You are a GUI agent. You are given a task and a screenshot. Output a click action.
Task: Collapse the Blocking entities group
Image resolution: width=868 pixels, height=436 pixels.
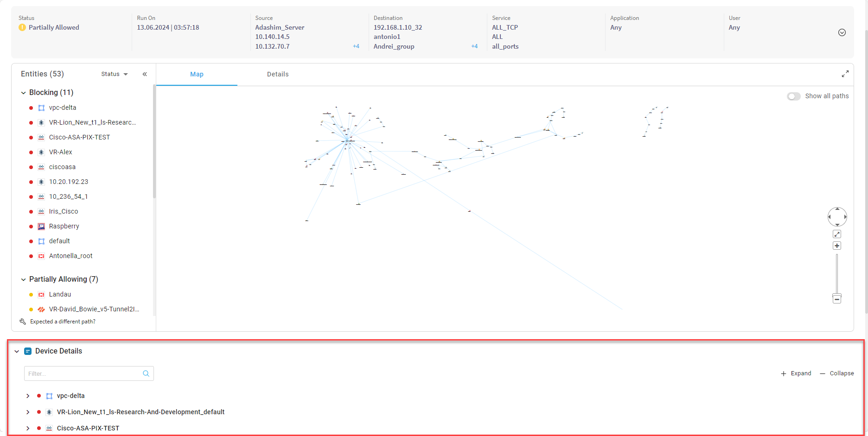point(23,93)
